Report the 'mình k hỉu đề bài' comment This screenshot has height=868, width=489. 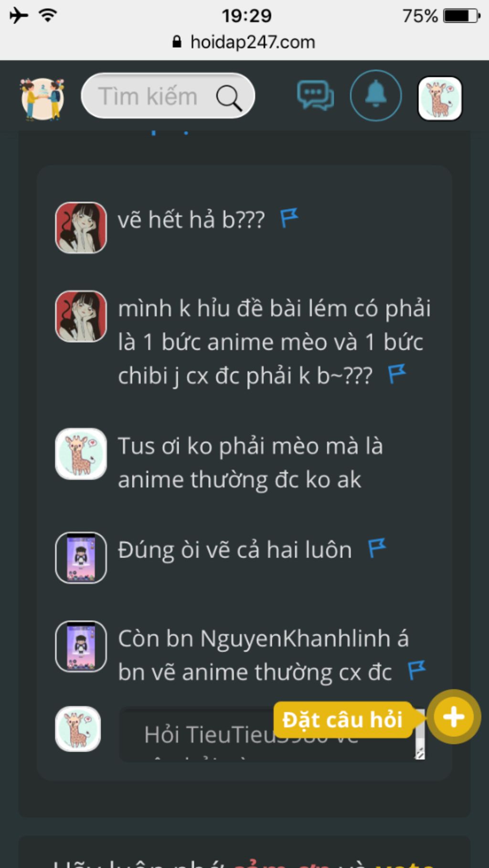(397, 374)
